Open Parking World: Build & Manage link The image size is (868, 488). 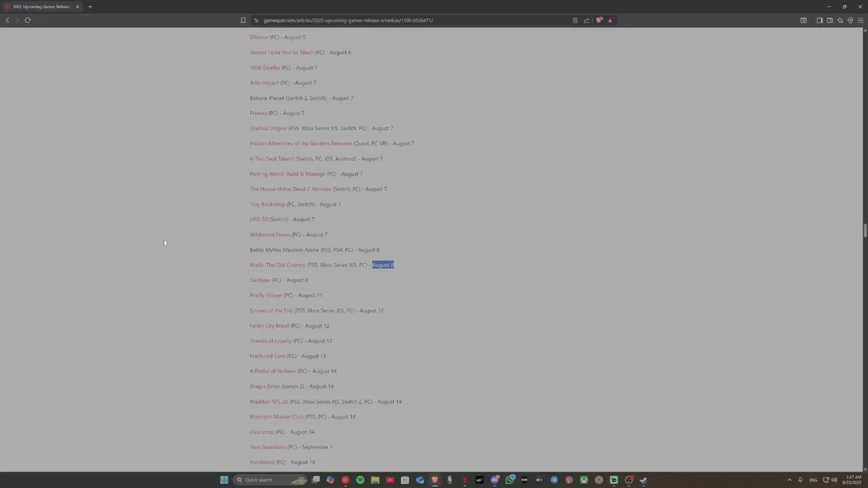(x=288, y=174)
